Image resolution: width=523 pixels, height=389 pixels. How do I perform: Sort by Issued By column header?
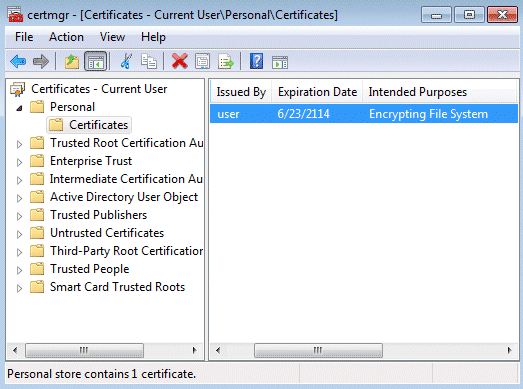tap(241, 92)
